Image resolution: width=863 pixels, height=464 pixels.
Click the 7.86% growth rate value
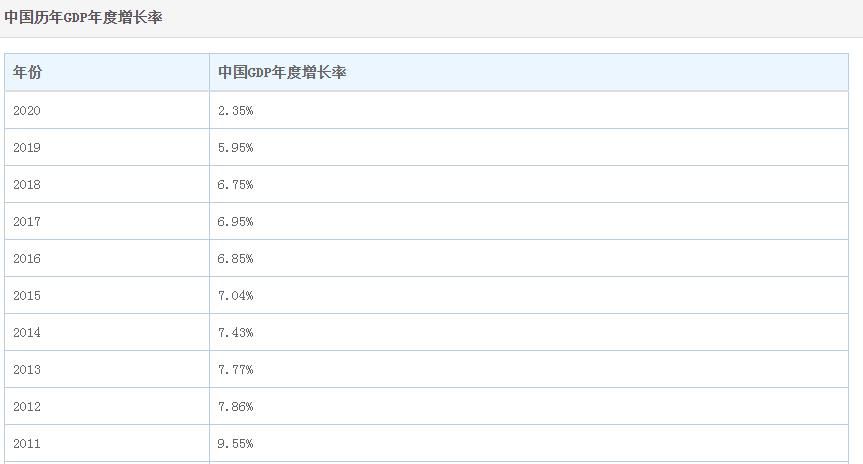click(236, 406)
